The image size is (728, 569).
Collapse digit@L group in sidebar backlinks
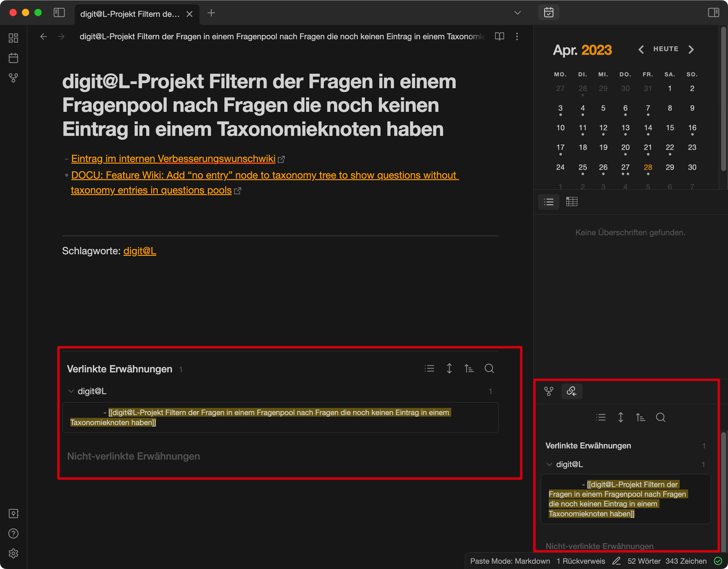coord(549,464)
